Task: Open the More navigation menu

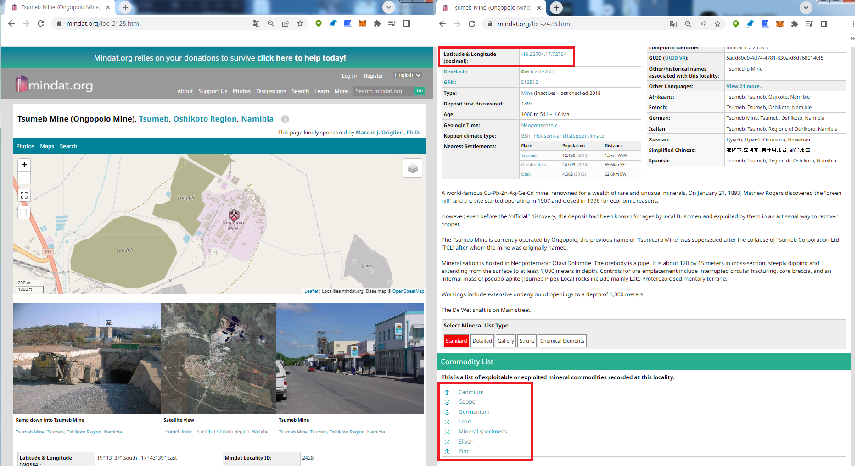Action: coord(341,91)
